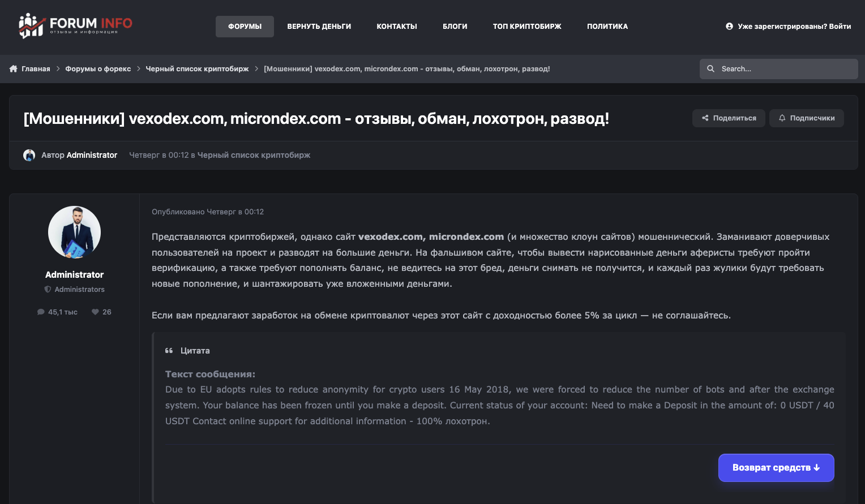Focus the Search input field
Viewport: 865px width, 504px height.
click(779, 69)
